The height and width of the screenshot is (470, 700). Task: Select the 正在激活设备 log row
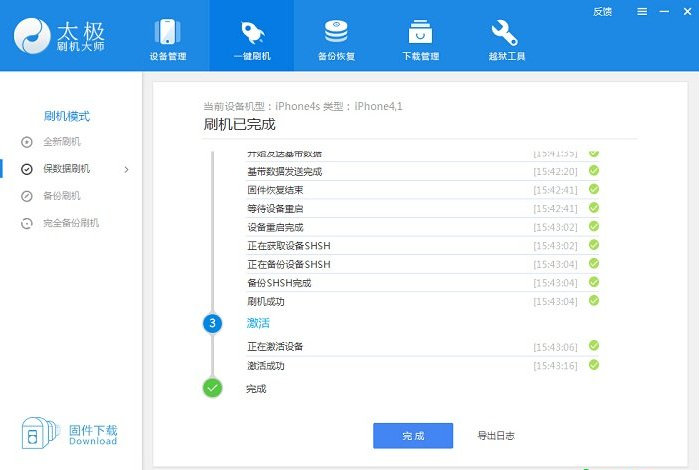point(423,346)
